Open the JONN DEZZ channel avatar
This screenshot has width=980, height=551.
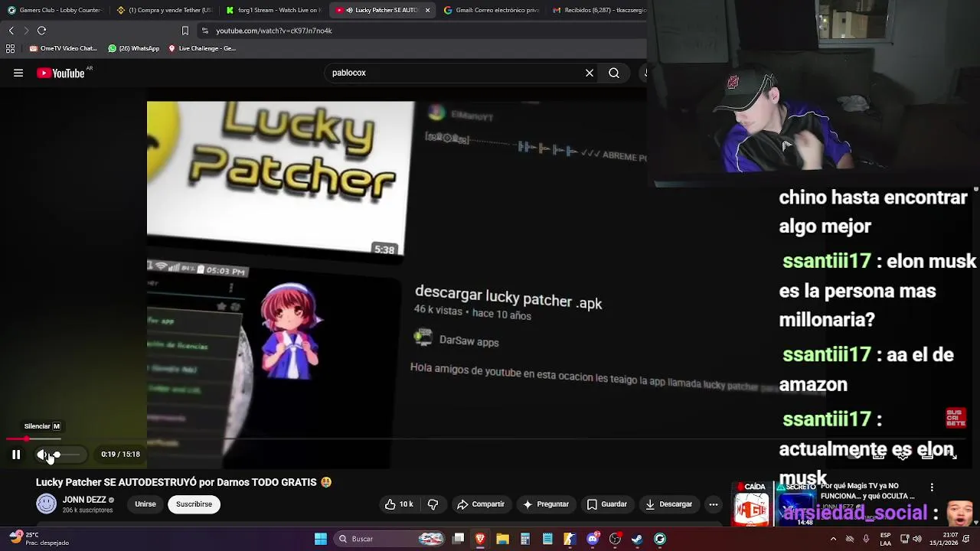click(x=47, y=504)
